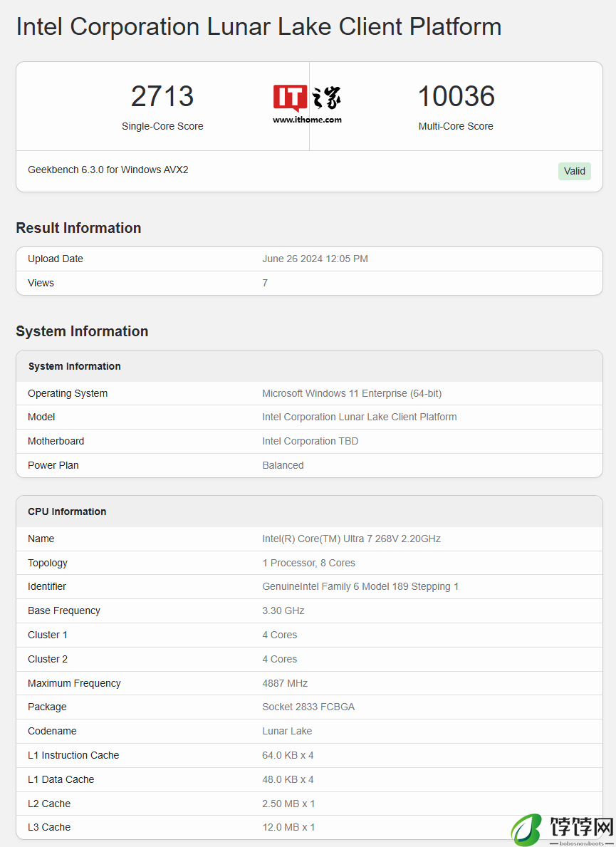Select Intel Corporation TBD value
616x847 pixels.
coord(310,442)
